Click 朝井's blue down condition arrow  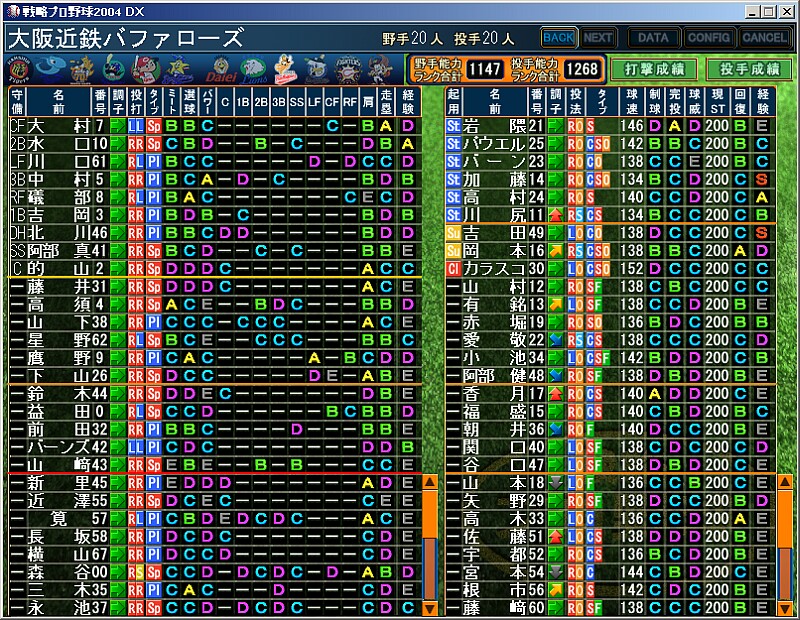(x=556, y=429)
